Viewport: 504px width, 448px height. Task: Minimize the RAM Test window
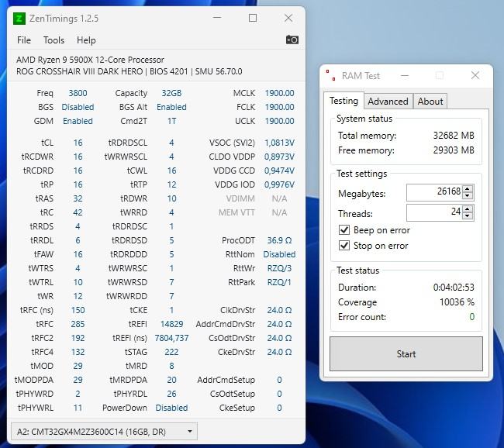405,75
